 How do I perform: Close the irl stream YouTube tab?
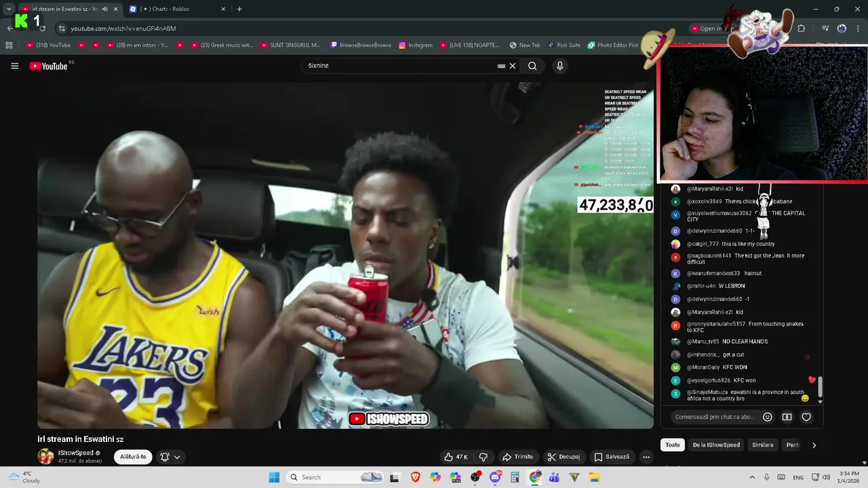coord(116,9)
